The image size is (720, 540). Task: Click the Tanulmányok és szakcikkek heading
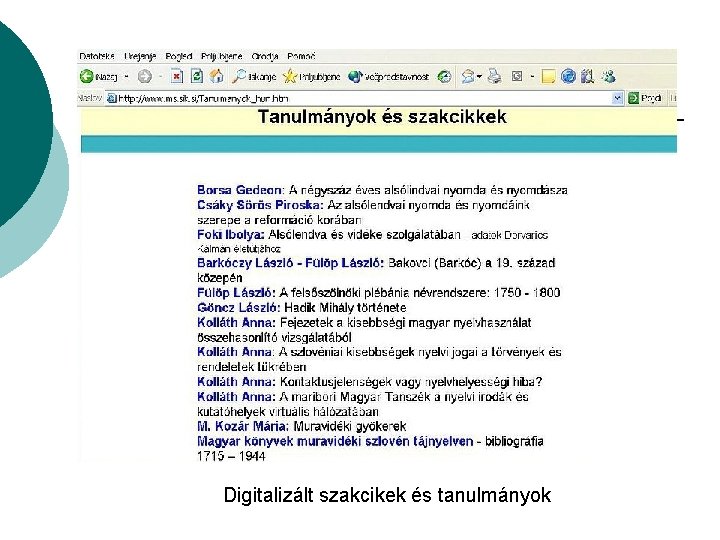click(x=382, y=117)
